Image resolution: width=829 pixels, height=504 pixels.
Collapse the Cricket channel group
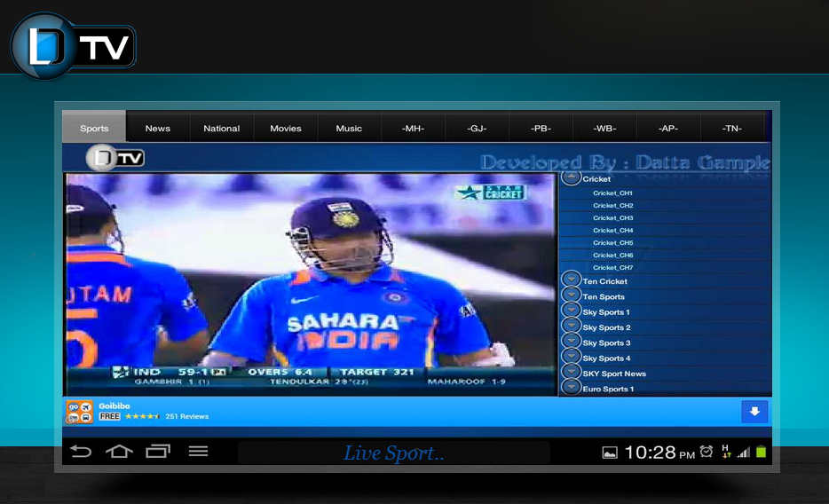[x=571, y=177]
